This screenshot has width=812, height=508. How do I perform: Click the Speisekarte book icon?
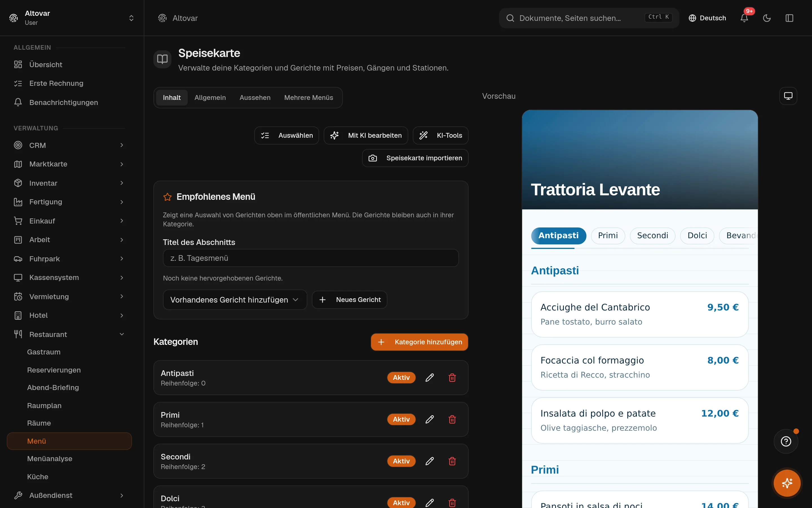pyautogui.click(x=162, y=59)
